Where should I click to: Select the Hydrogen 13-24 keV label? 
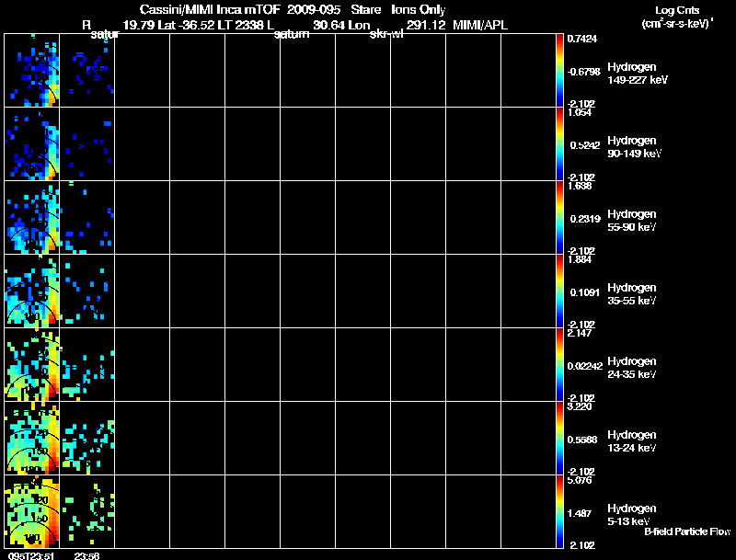click(632, 441)
